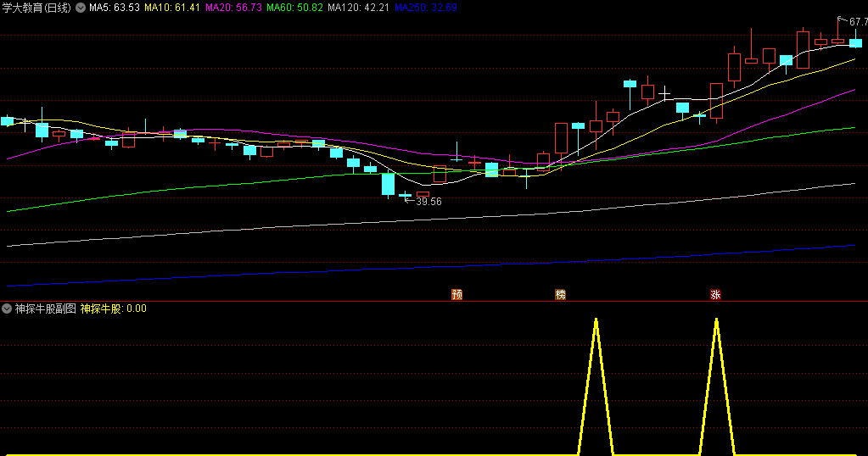Click the 学大教育(日线) stock title

36,8
